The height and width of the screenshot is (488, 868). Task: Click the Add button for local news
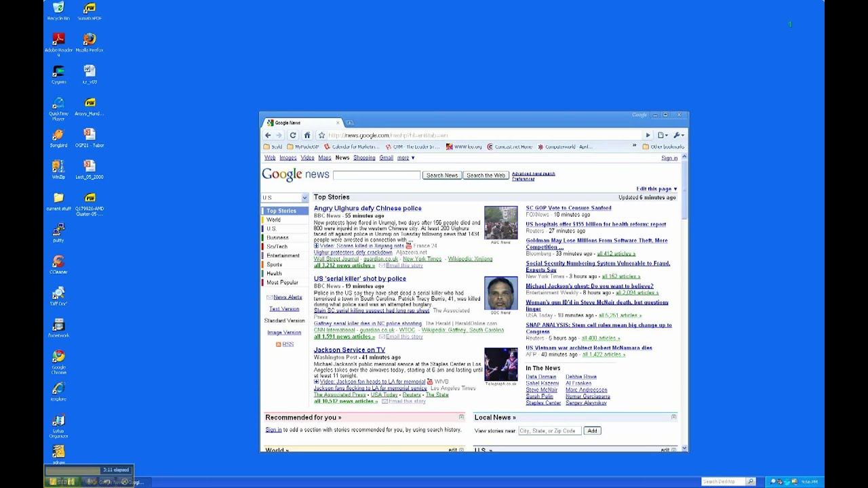592,431
